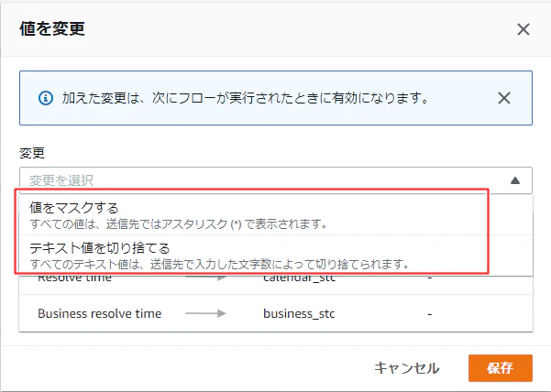This screenshot has height=392, width=551.
Task: Collapse the 変更を選択 dropdown arrow
Action: click(515, 180)
